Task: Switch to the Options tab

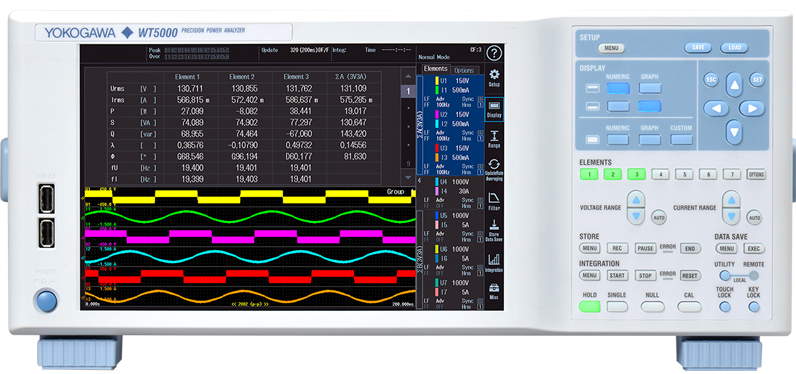Action: pyautogui.click(x=463, y=71)
